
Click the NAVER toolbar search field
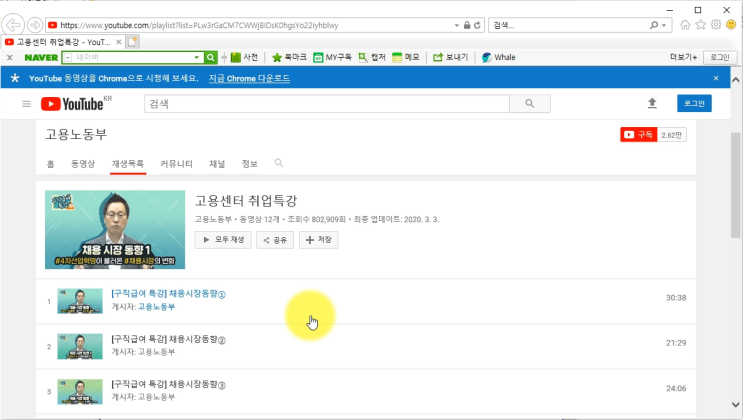(x=132, y=57)
